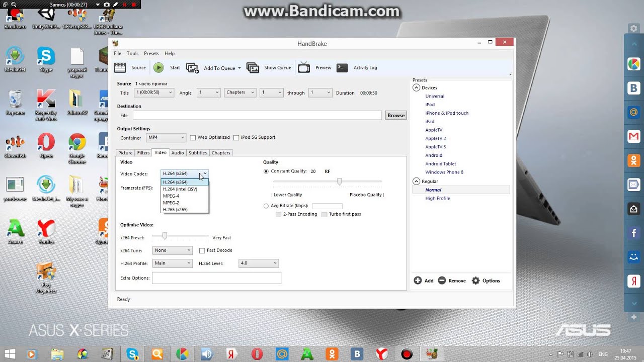Viewport: 644px width, 362px height.
Task: Select Constant Quality radio button
Action: coord(266,171)
